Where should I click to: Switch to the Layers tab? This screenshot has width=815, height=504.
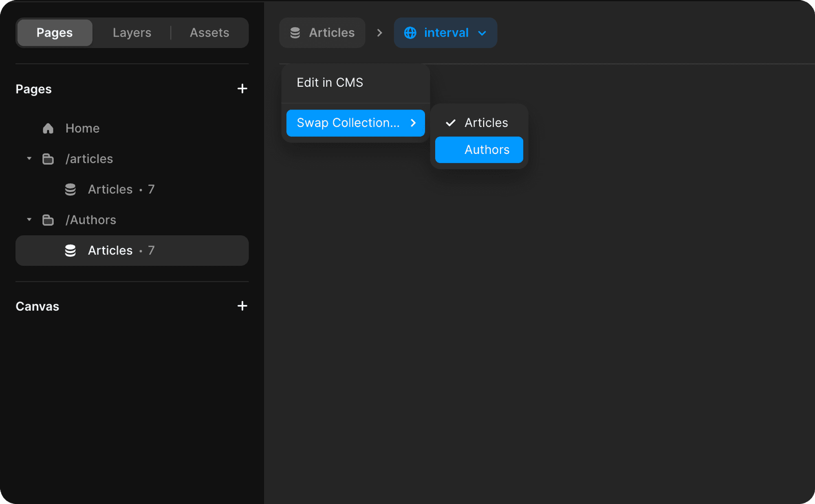(132, 33)
